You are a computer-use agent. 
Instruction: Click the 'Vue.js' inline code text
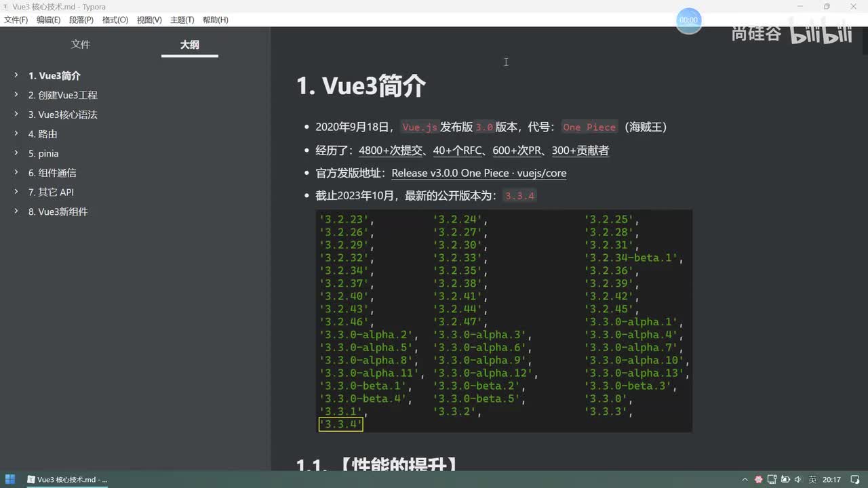(x=420, y=127)
